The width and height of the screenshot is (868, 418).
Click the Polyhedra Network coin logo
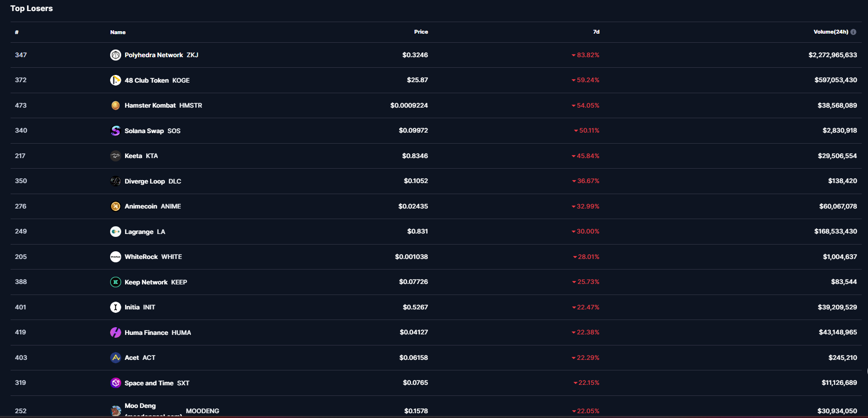pos(115,55)
